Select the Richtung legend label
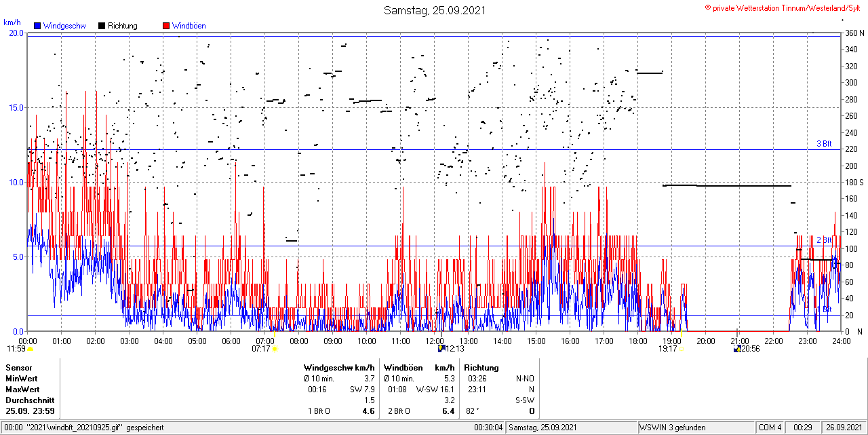Screen dimensions: 868x435 tap(123, 26)
